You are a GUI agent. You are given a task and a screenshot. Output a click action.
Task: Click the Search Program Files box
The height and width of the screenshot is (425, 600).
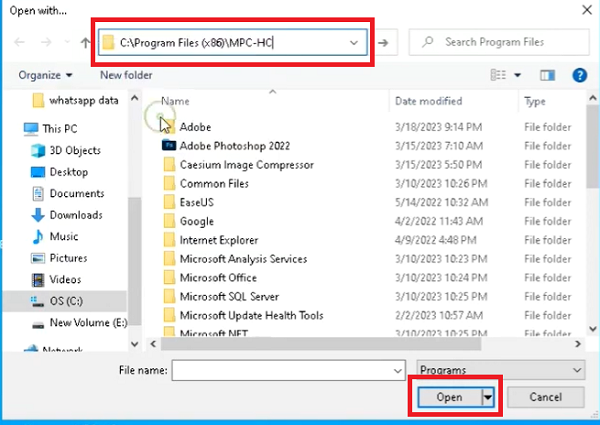[x=499, y=42]
